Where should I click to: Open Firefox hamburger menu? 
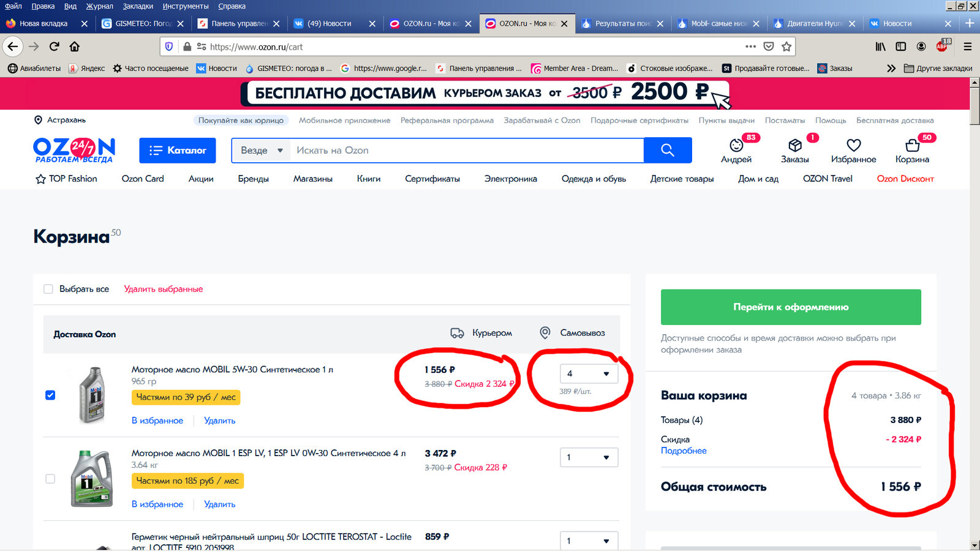[968, 47]
